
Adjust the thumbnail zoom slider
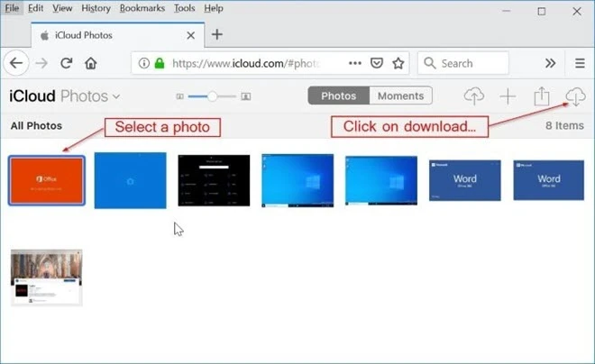213,96
